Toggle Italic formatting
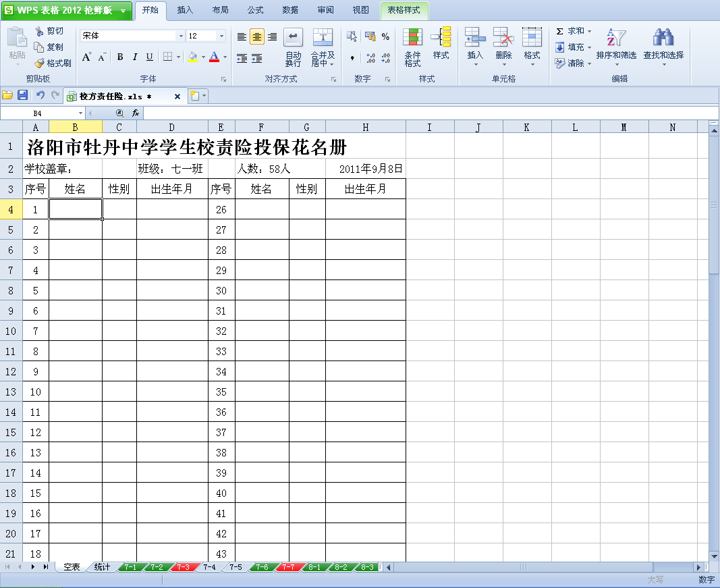Image resolution: width=720 pixels, height=588 pixels. pos(135,57)
